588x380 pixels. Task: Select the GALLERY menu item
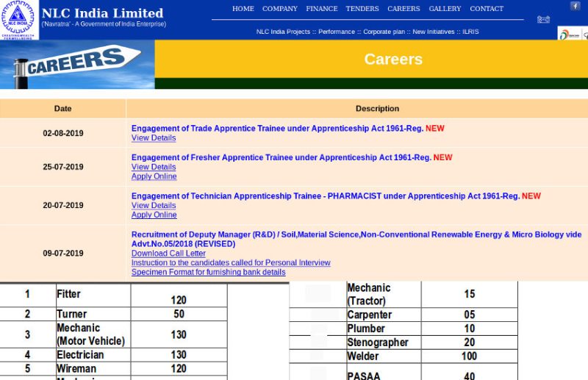coord(445,9)
